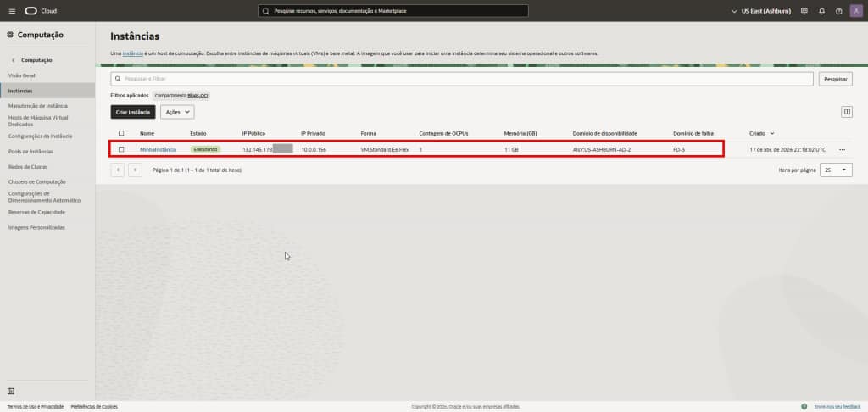The image size is (868, 412).
Task: Click the Nome column header
Action: click(147, 133)
